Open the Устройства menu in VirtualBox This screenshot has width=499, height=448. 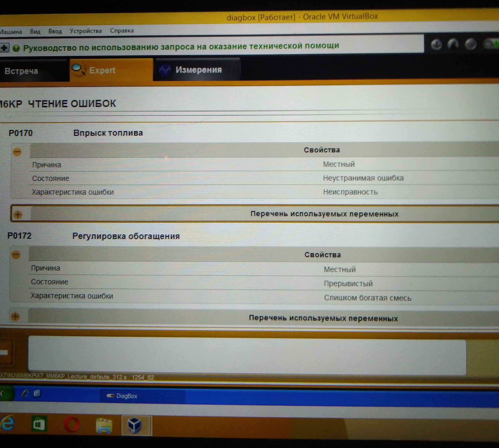coord(86,31)
